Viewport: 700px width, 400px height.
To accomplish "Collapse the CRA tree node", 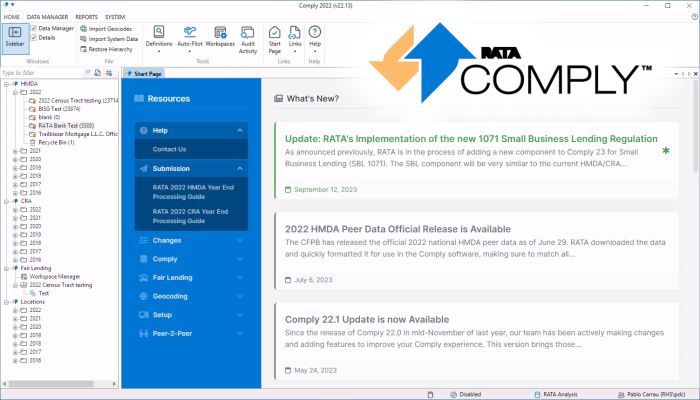I will (7, 201).
